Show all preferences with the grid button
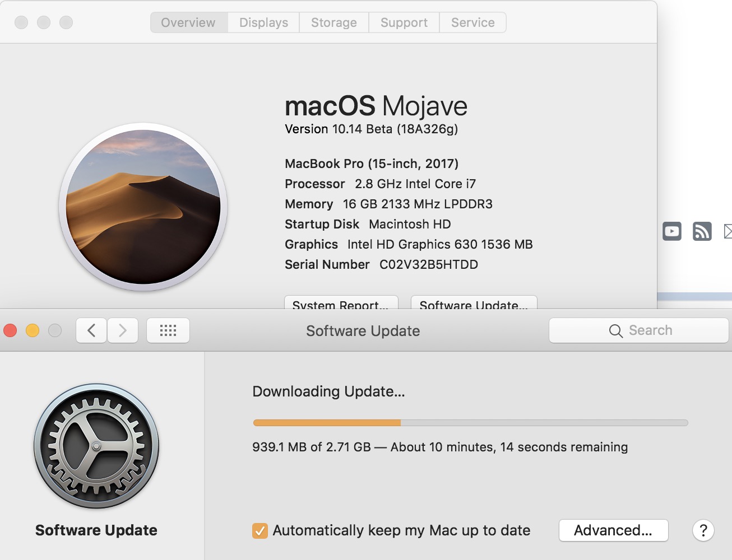Viewport: 732px width, 560px height. (x=168, y=330)
